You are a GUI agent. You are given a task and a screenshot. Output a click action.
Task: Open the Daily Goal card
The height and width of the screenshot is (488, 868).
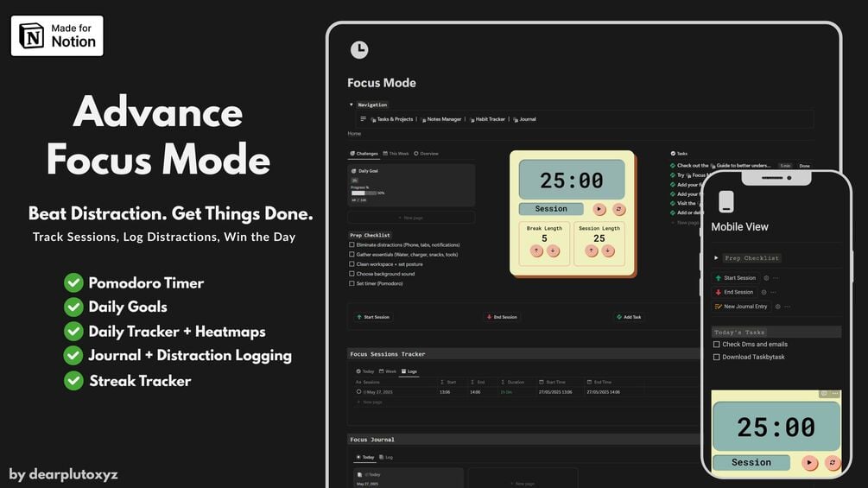[x=411, y=186]
